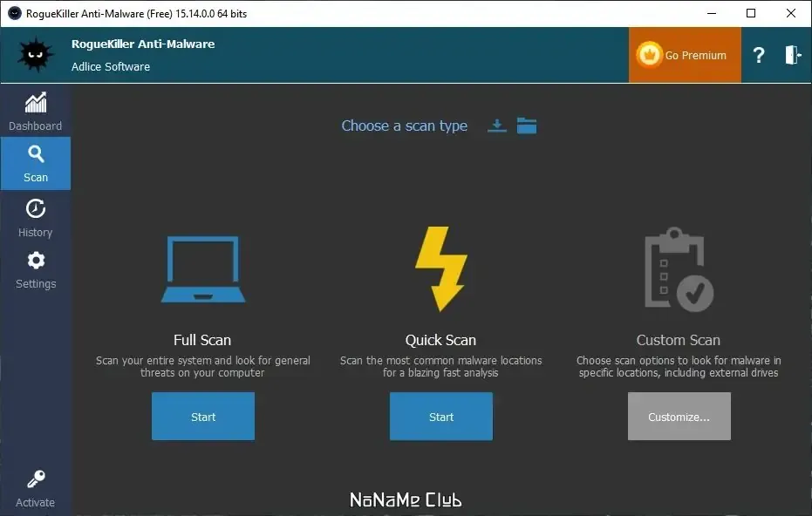
Task: Click the gold crown icon on Go Premium
Action: point(649,54)
